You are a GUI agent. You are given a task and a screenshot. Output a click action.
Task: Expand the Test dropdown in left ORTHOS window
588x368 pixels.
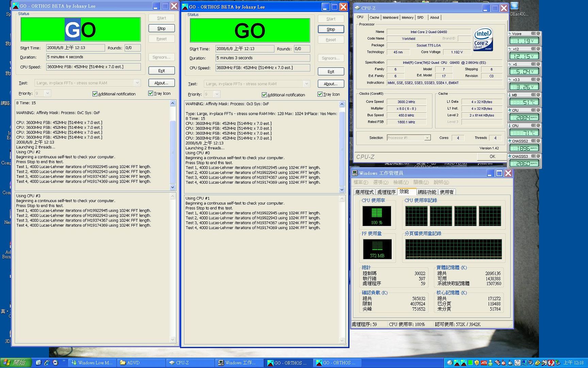pos(137,83)
